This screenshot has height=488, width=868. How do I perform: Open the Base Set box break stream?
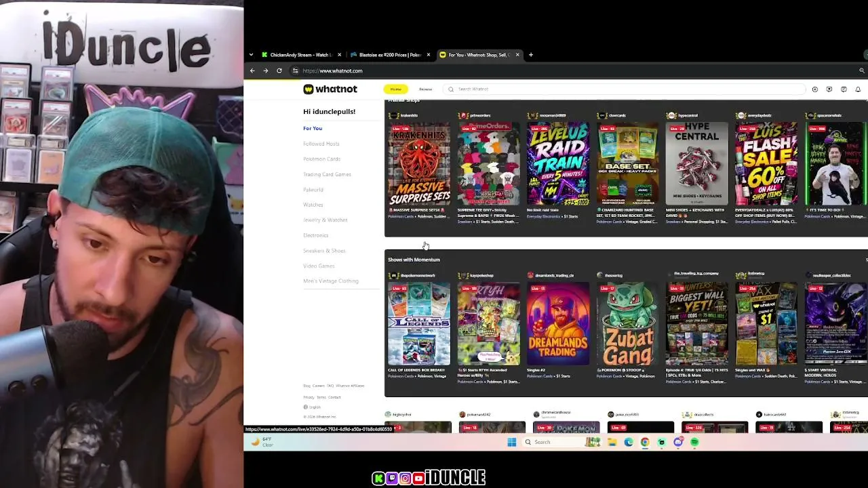(x=627, y=164)
